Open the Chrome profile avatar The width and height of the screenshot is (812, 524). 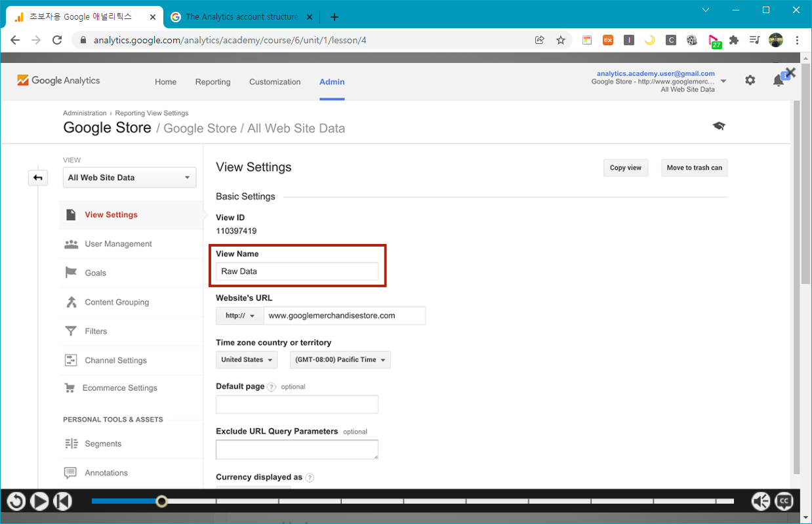[776, 40]
